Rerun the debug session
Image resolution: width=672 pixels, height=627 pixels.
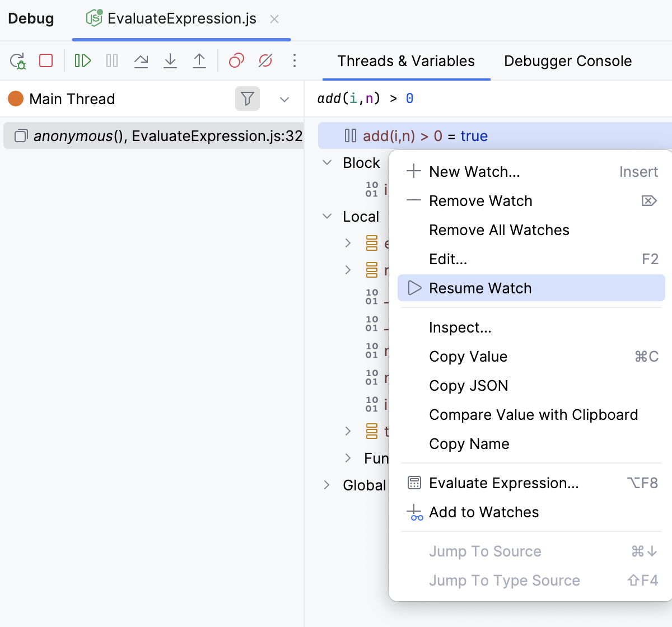coord(17,60)
